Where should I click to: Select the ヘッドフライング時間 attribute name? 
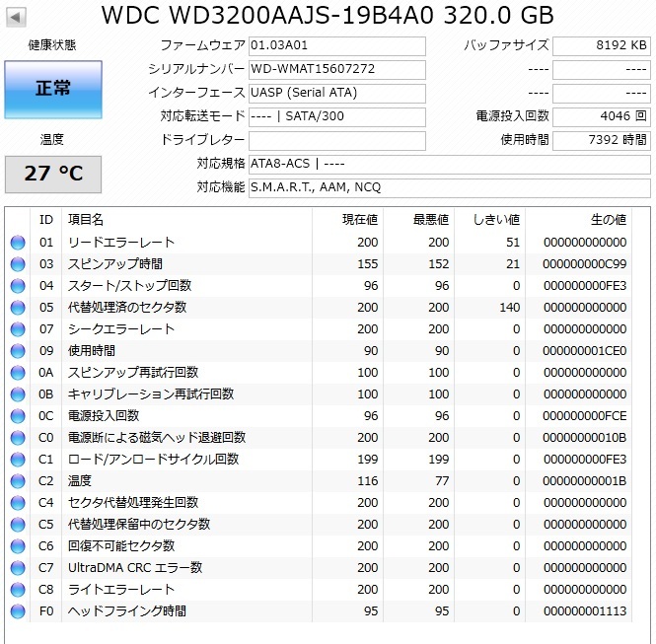pyautogui.click(x=127, y=611)
